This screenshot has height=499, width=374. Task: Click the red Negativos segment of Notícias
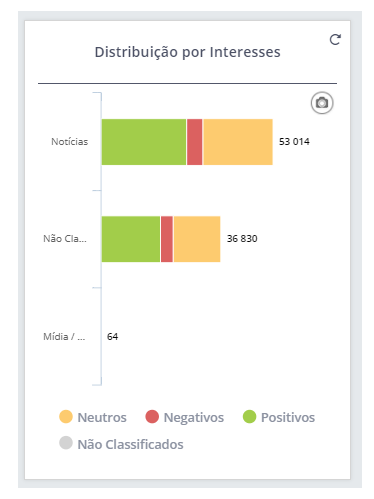[195, 142]
